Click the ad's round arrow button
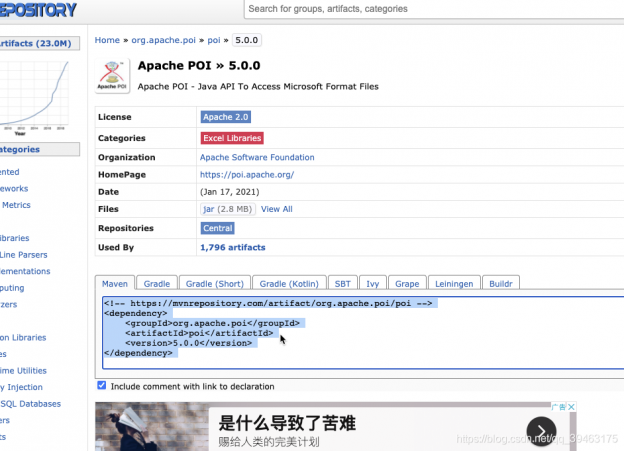Viewport: 624px width, 451px height. pos(541,430)
